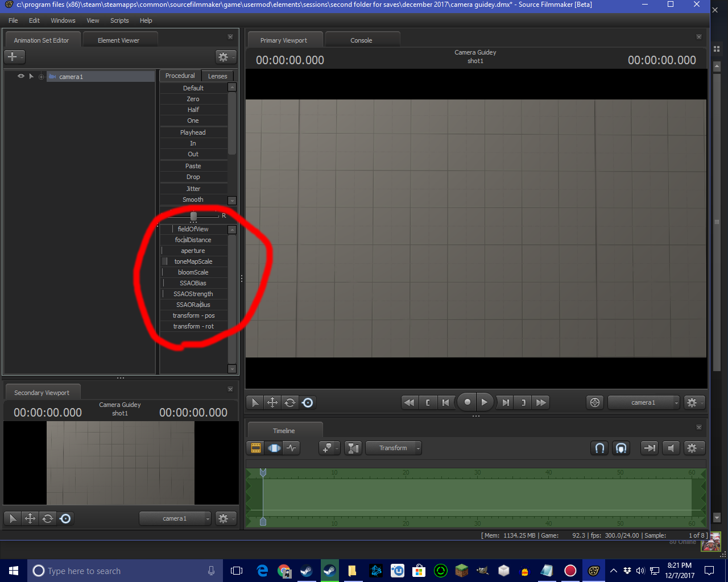Open the Windows menu
The image size is (728, 582).
[63, 20]
